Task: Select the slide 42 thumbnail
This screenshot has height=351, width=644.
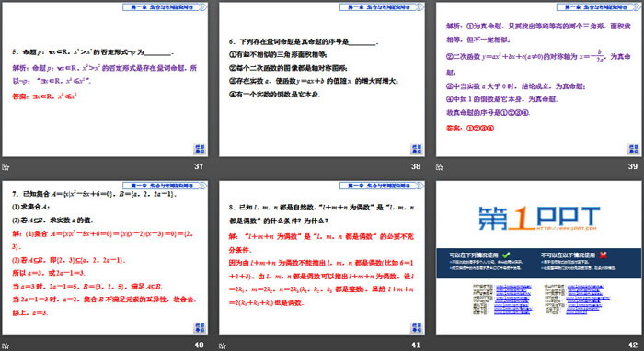Action: [x=539, y=258]
